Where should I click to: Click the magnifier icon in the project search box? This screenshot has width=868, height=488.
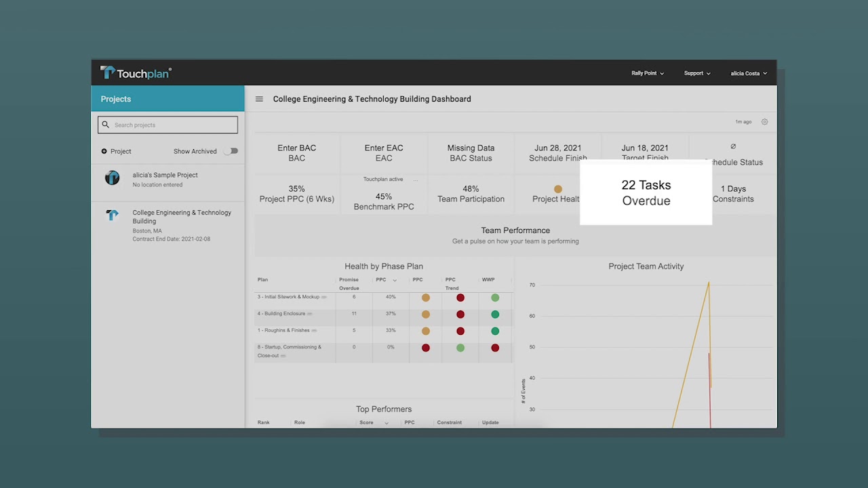pyautogui.click(x=105, y=125)
